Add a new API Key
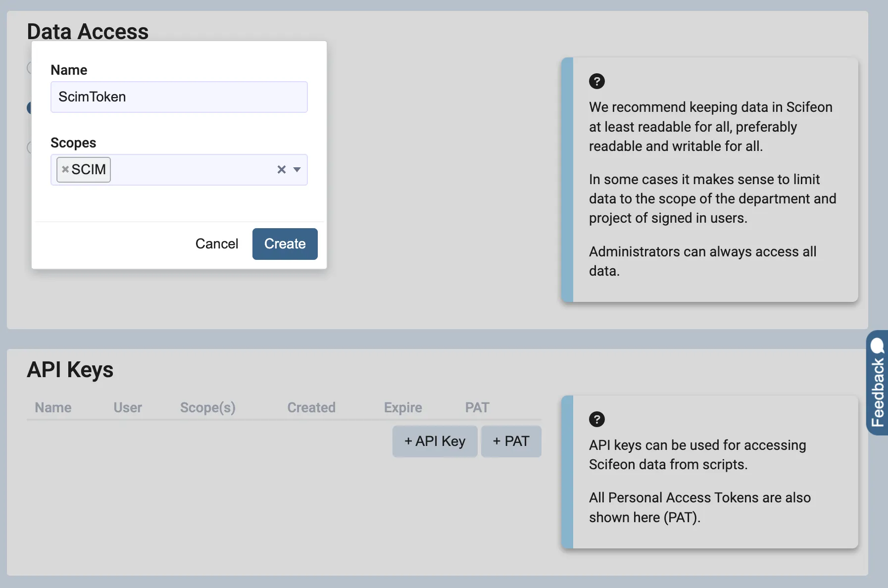The width and height of the screenshot is (888, 588). click(x=434, y=441)
